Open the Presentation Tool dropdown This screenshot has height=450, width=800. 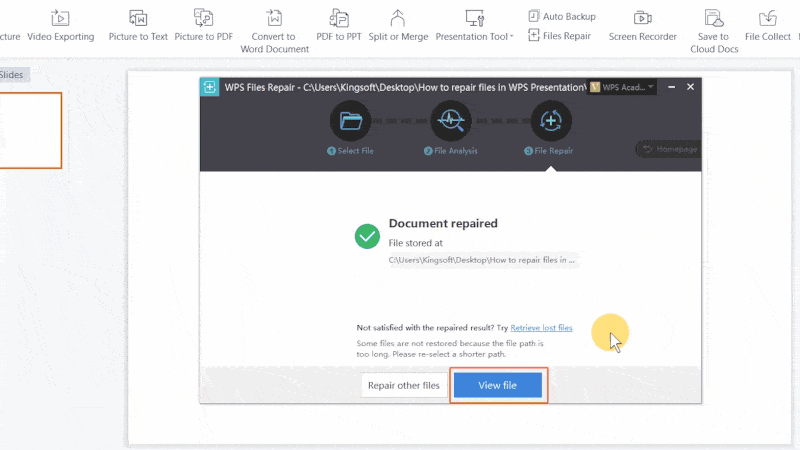(x=474, y=26)
